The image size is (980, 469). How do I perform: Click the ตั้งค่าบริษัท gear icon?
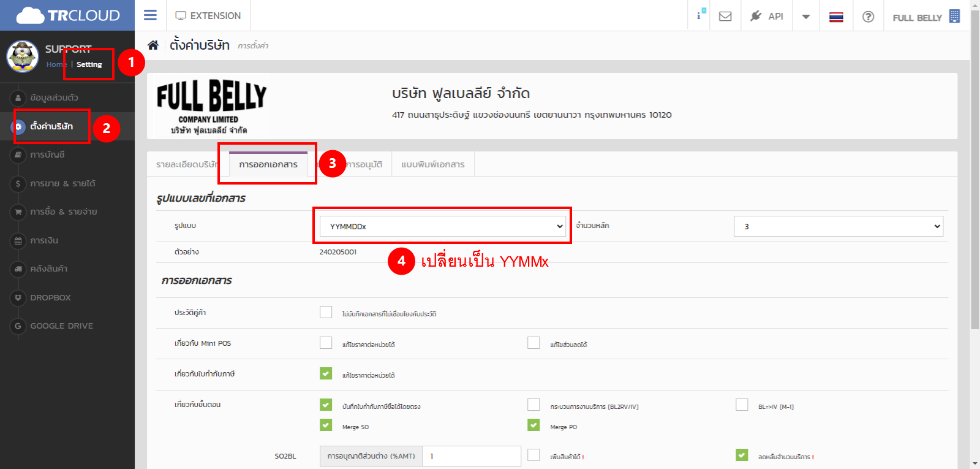click(18, 126)
